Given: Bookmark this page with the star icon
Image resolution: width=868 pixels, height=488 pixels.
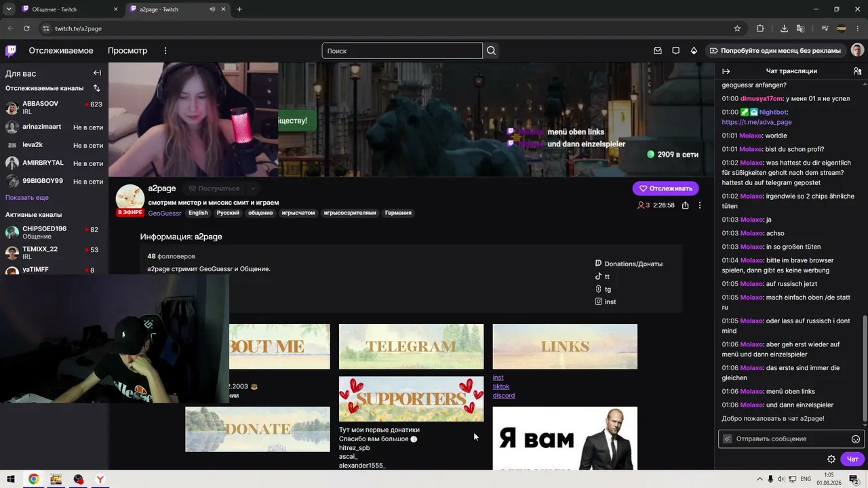Looking at the screenshot, I should click(x=737, y=28).
